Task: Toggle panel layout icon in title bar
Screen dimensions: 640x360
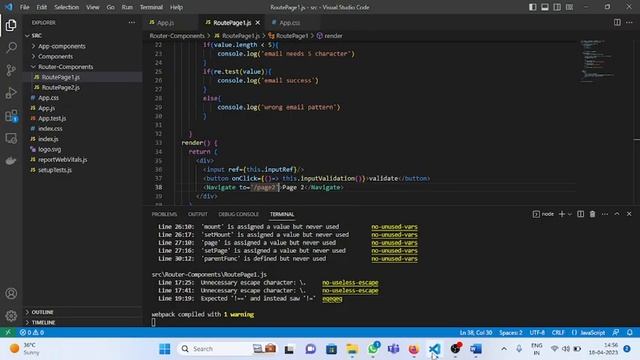Action: (545, 7)
